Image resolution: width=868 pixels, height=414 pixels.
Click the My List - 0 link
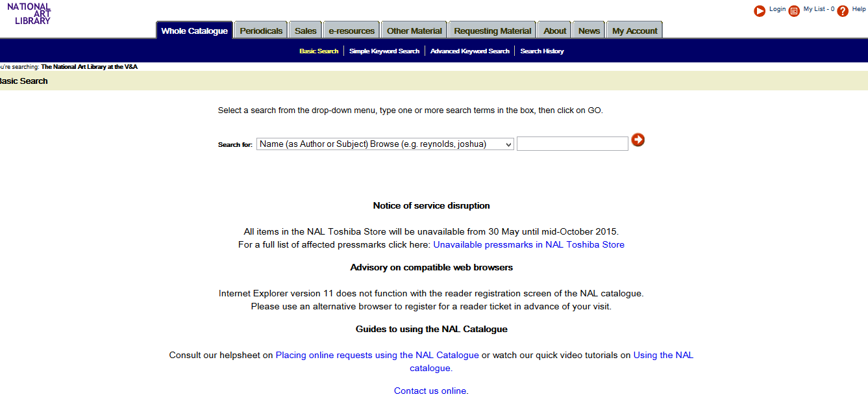pos(819,9)
